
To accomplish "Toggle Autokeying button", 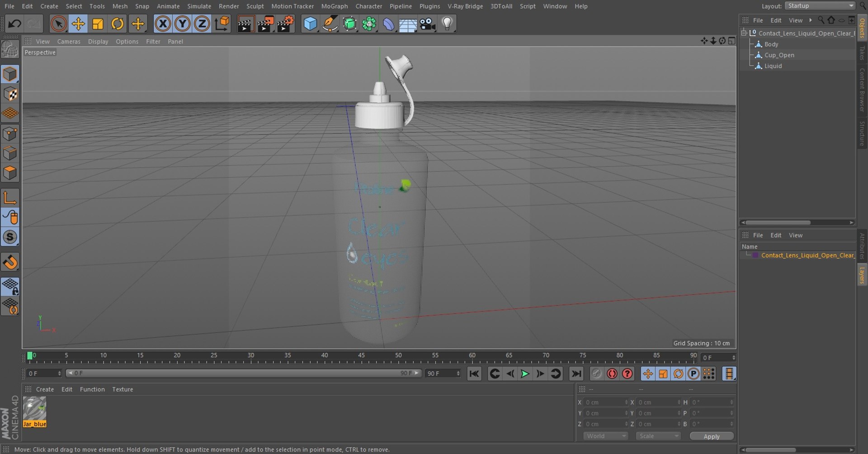I will [612, 374].
